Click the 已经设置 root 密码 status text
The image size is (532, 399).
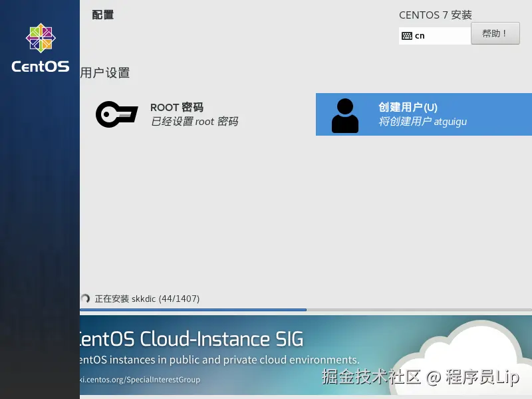(x=194, y=122)
